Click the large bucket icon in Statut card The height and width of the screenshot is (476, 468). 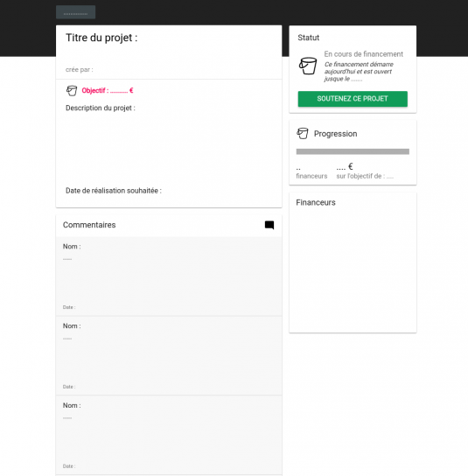pos(308,66)
